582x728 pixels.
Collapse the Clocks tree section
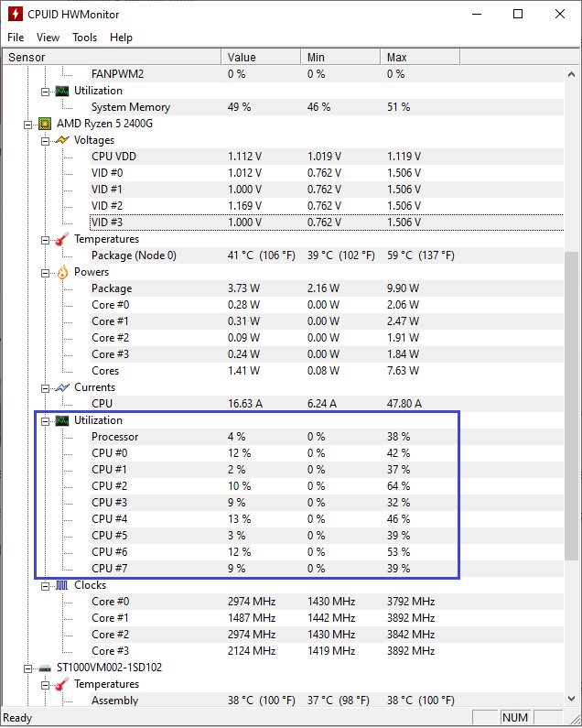click(45, 586)
